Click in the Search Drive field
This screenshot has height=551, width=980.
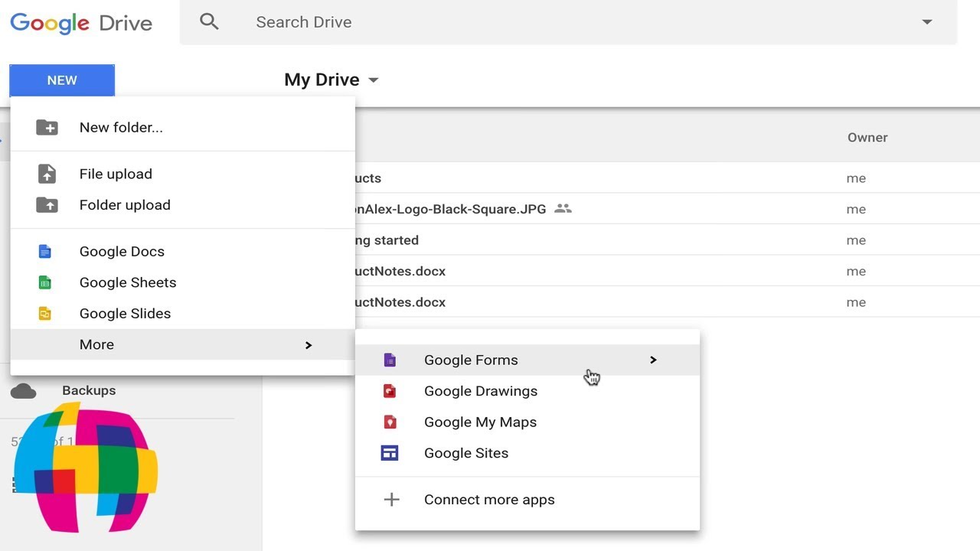click(x=536, y=22)
